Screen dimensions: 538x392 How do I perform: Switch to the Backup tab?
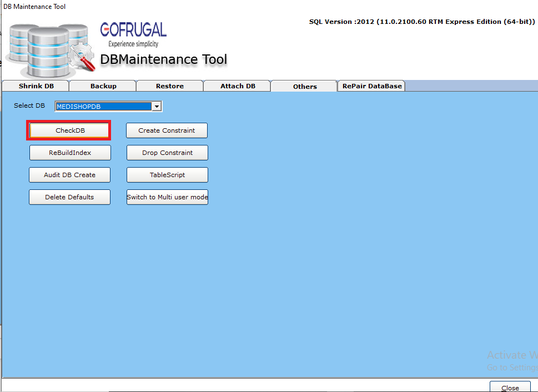click(103, 86)
